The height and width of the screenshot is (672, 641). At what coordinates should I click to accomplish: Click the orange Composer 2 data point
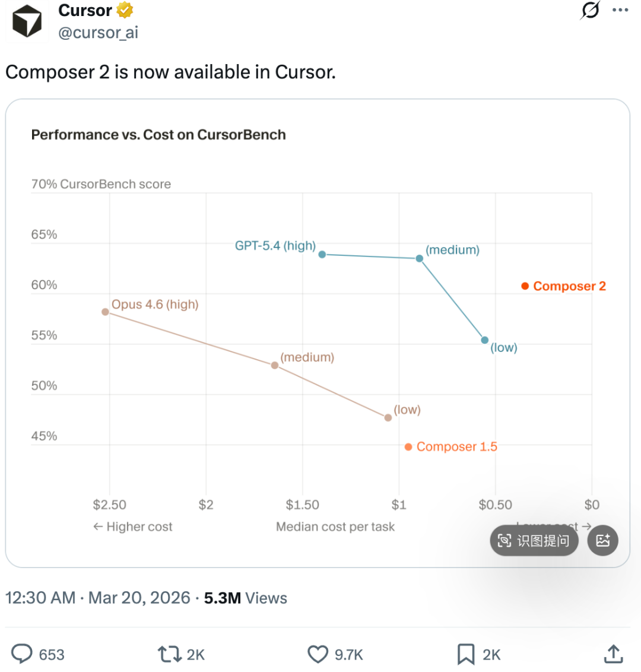(x=525, y=286)
